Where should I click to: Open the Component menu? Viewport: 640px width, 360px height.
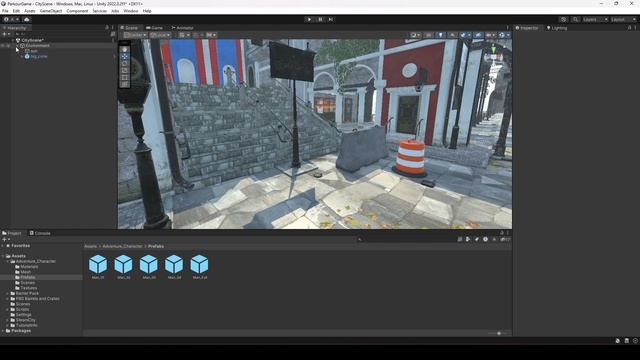point(77,11)
